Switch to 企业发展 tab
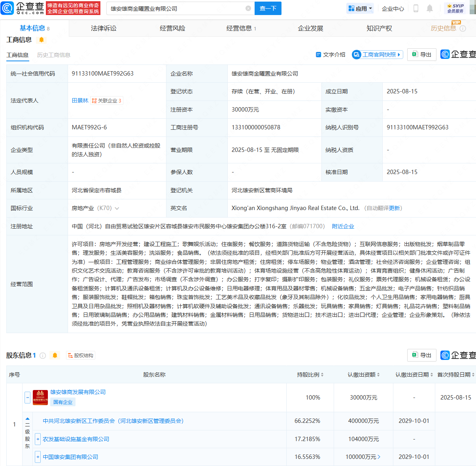Viewport: 476px width, 466px height. click(x=310, y=28)
